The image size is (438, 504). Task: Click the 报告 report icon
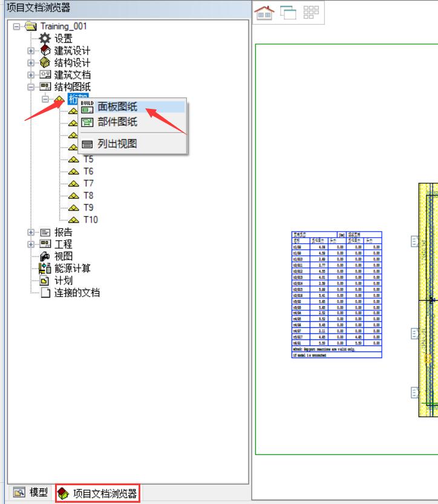pyautogui.click(x=45, y=232)
